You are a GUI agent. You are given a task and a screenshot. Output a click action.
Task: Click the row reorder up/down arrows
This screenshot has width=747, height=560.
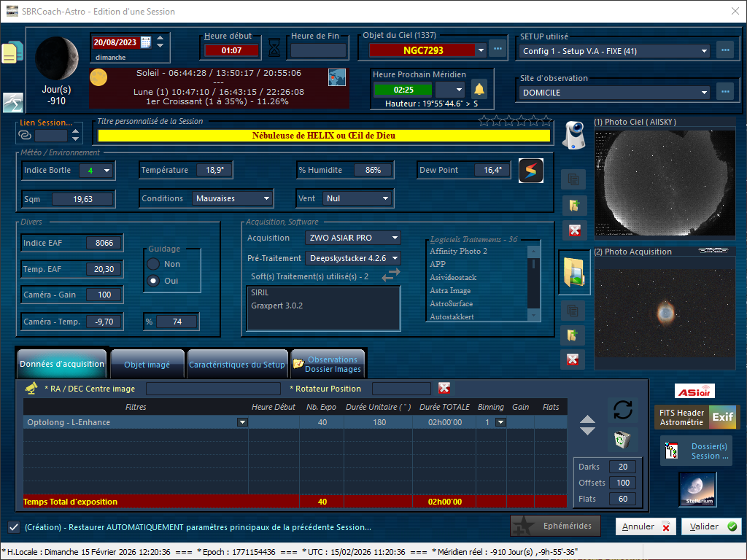(587, 425)
